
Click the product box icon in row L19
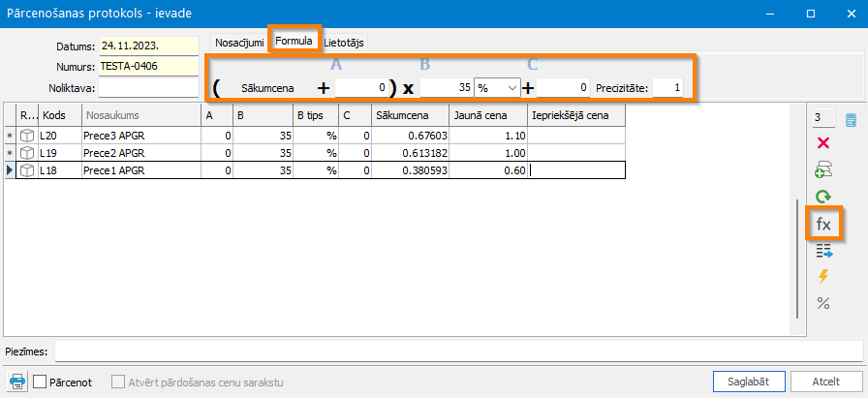[x=27, y=153]
